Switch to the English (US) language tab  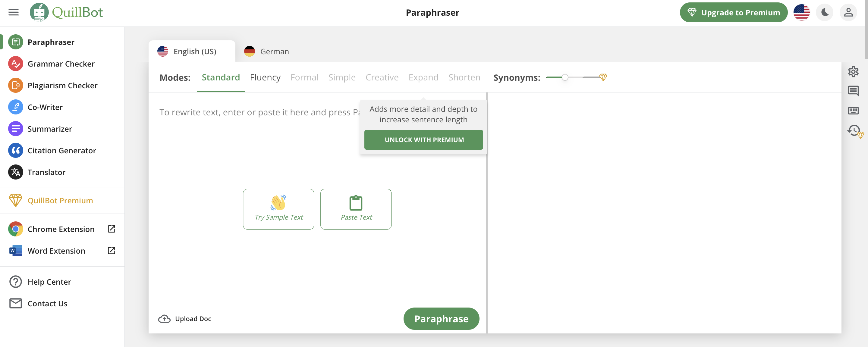pyautogui.click(x=192, y=52)
